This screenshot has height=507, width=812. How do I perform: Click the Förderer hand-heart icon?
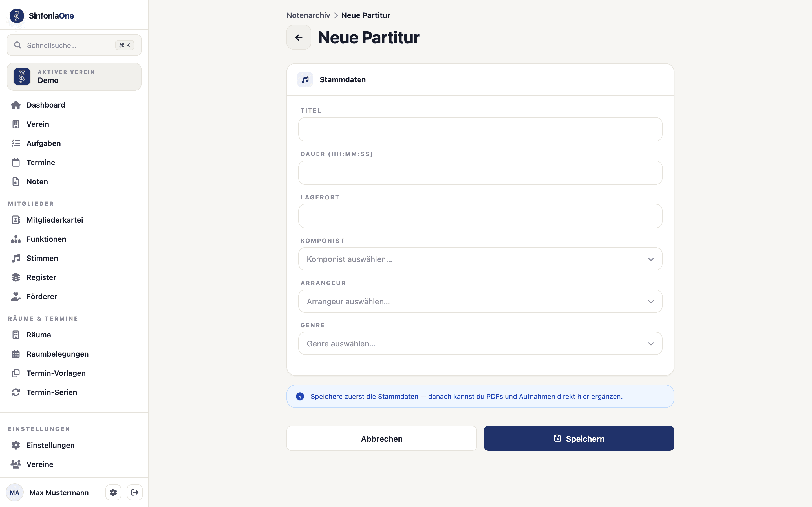tap(16, 296)
